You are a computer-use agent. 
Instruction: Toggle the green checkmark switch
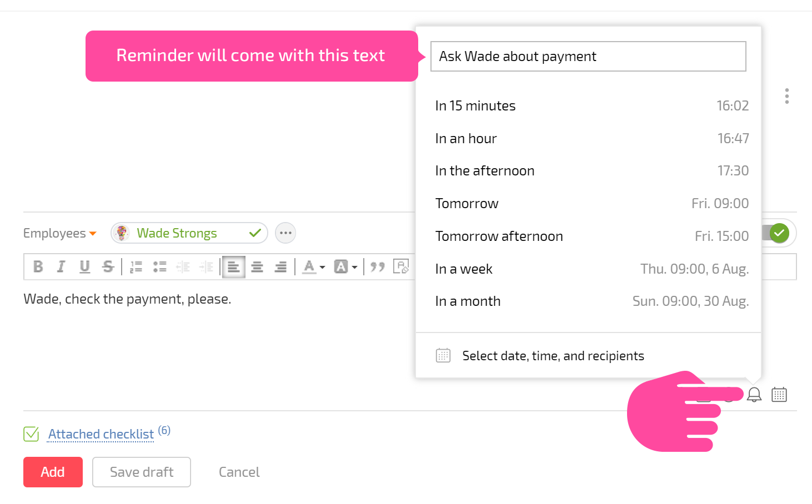779,233
